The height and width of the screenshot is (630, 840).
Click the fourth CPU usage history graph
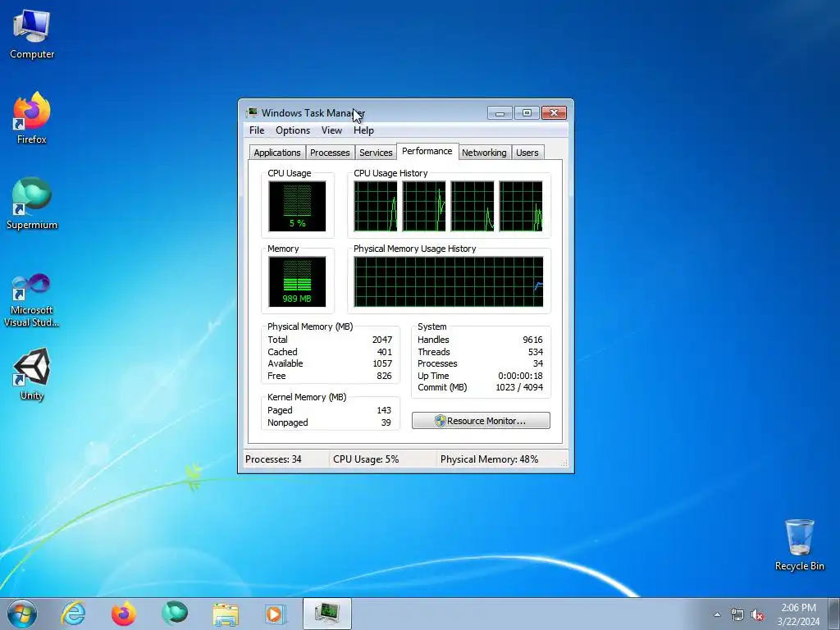(x=521, y=206)
